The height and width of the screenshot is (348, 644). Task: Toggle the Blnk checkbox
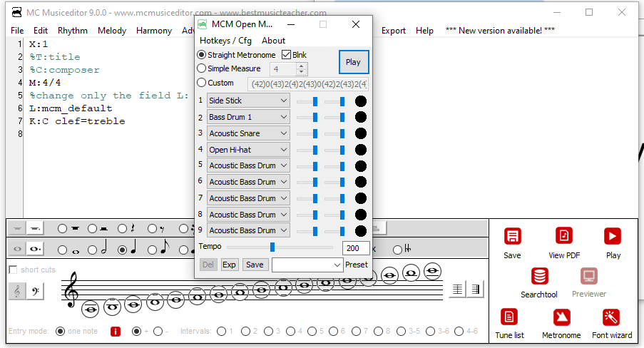click(x=286, y=55)
